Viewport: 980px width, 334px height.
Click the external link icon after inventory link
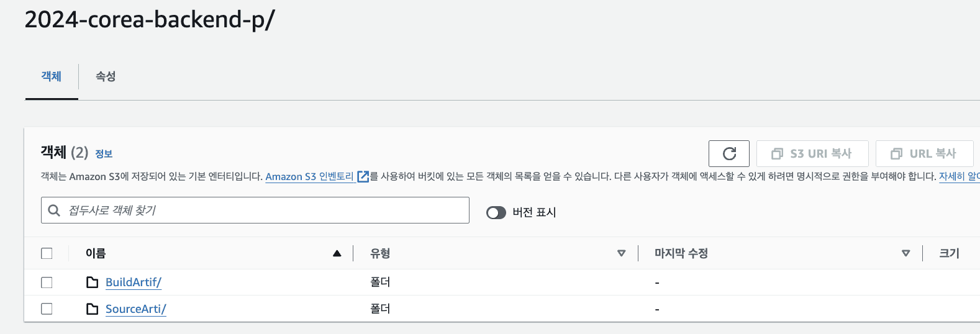pos(363,176)
